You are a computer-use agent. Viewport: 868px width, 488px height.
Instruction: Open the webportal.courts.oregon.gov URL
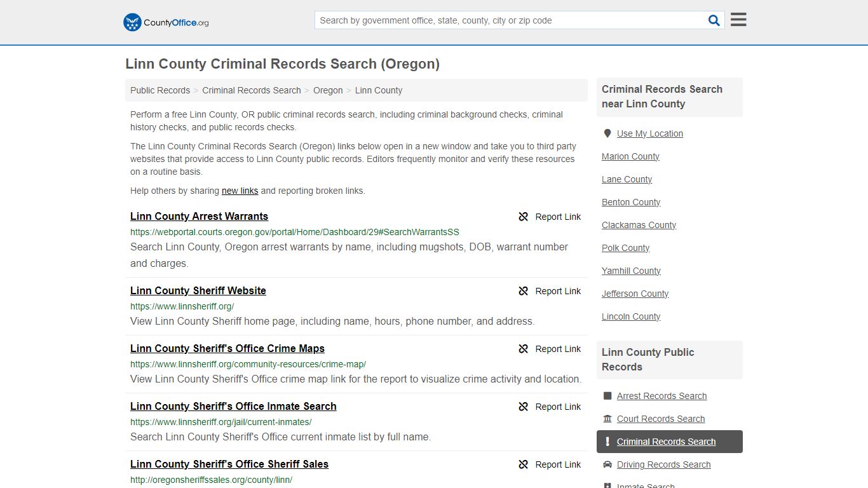tap(295, 232)
